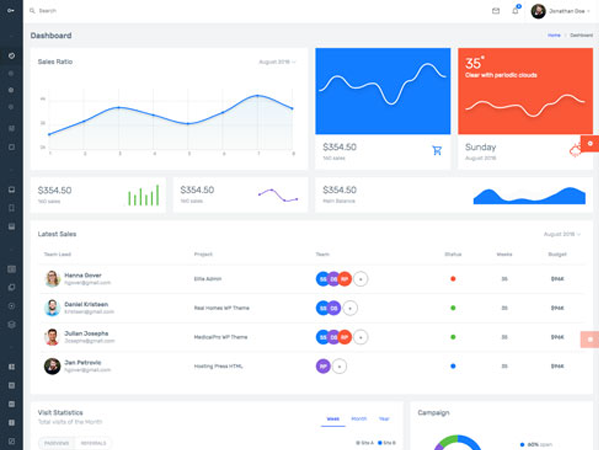Click the Home breadcrumb link

click(x=554, y=35)
